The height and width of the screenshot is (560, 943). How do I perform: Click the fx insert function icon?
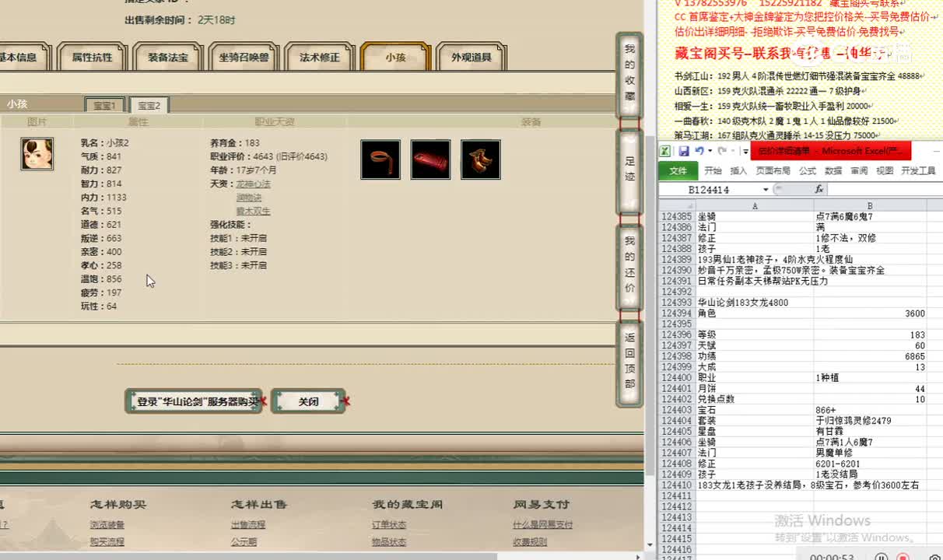click(819, 189)
